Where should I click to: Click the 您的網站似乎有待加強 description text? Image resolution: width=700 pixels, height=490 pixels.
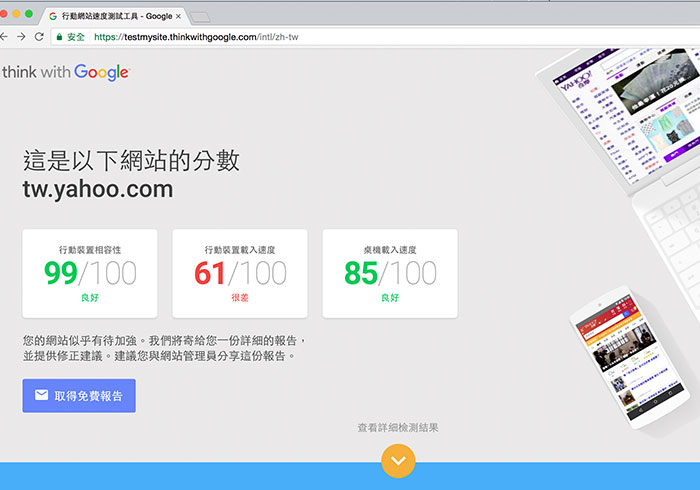(165, 348)
